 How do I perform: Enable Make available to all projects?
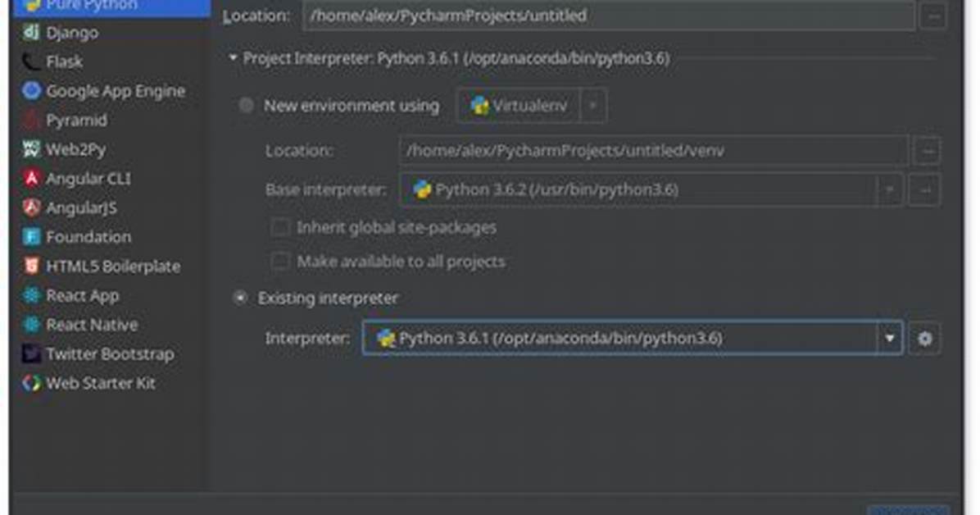pos(280,261)
